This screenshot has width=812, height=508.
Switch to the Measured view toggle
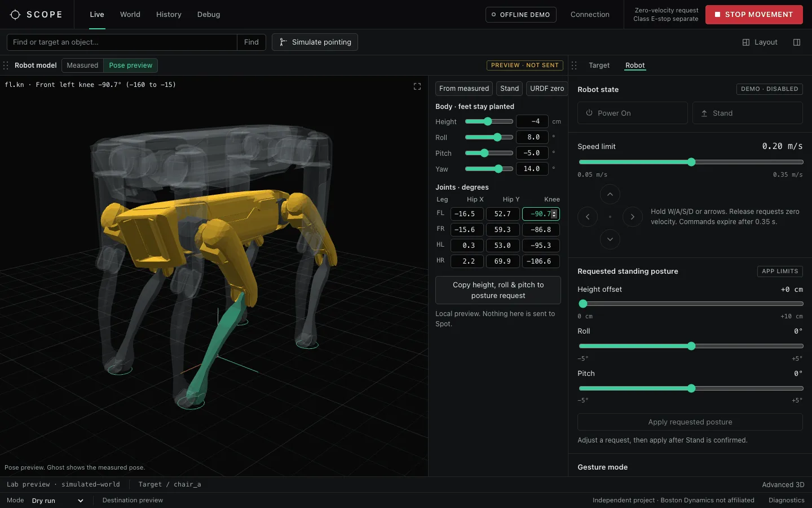82,65
